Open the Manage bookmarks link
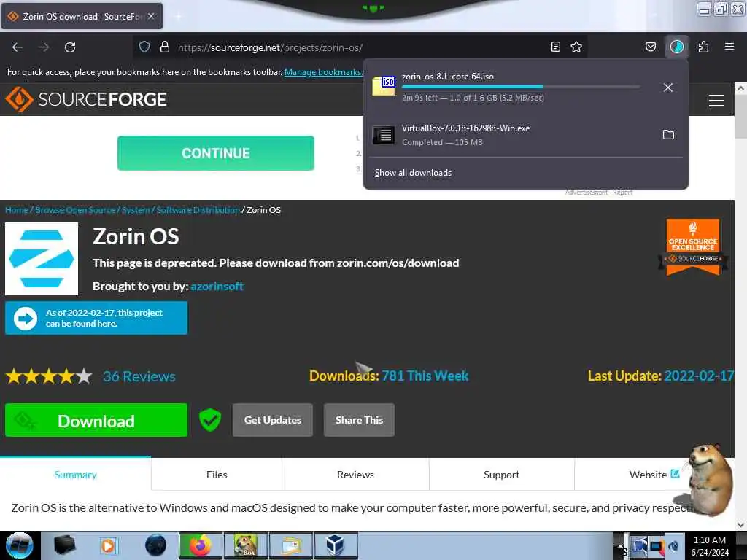747x560 pixels. pyautogui.click(x=323, y=72)
